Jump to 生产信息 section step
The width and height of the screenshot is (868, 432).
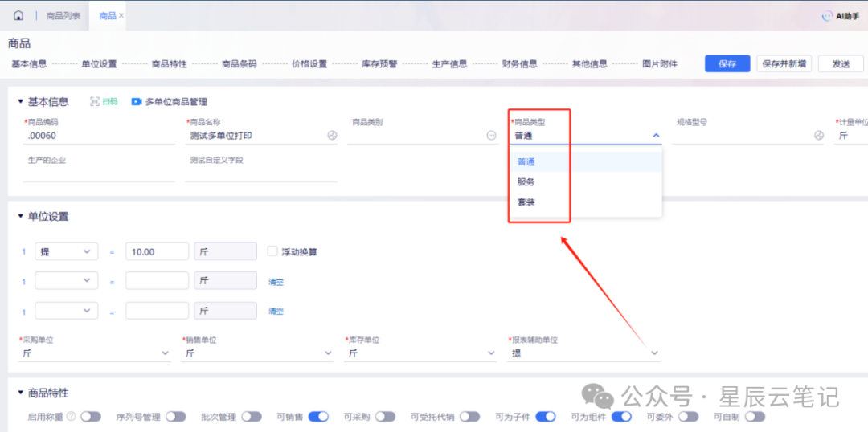[x=449, y=63]
